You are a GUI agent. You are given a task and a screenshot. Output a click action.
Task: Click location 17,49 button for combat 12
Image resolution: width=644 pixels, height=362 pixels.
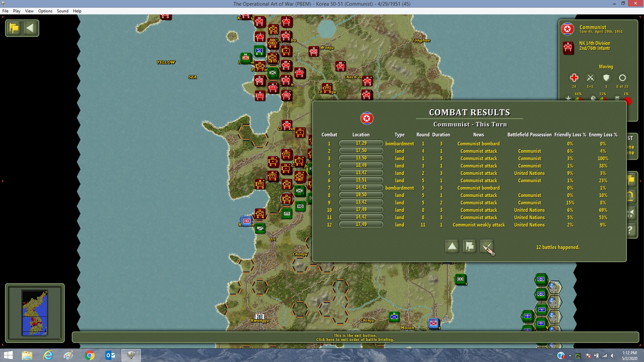[361, 225]
